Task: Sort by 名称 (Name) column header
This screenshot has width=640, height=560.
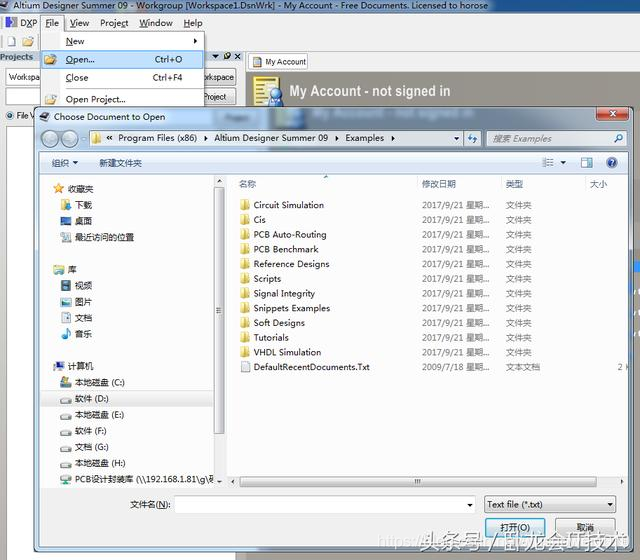Action: 248,184
